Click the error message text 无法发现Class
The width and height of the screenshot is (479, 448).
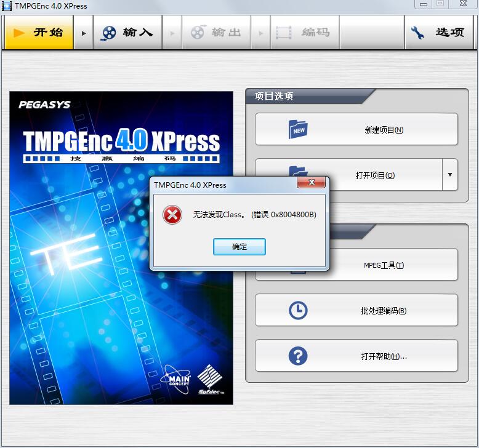254,214
